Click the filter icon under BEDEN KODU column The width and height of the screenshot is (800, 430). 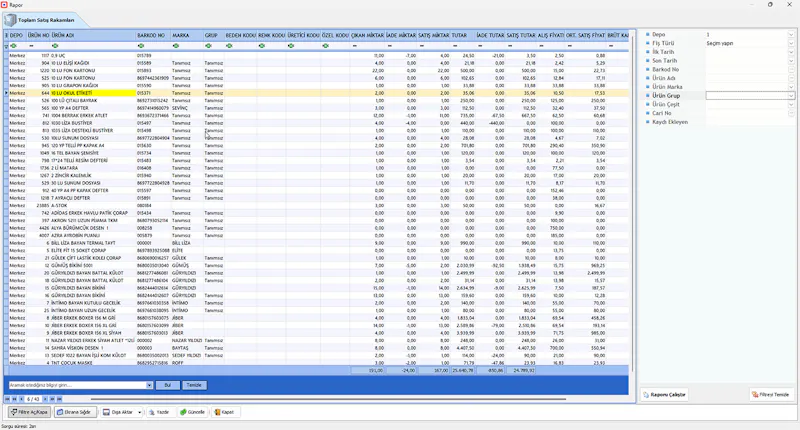point(229,46)
